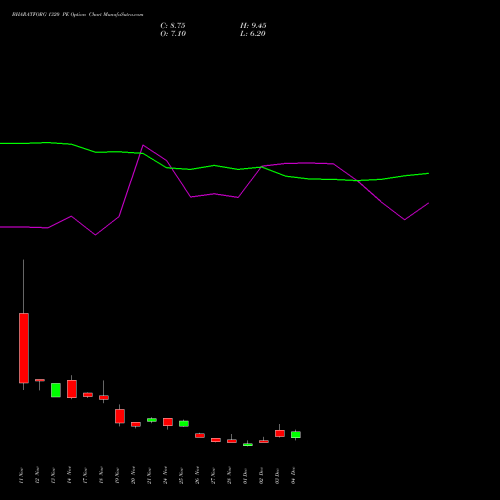Image resolution: width=500 pixels, height=500 pixels.
Task: Click the 02 Dec date label
Action: tap(261, 476)
